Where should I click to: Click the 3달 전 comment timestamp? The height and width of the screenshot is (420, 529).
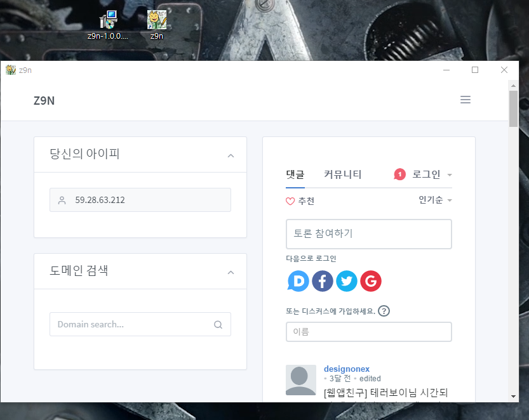tap(340, 379)
